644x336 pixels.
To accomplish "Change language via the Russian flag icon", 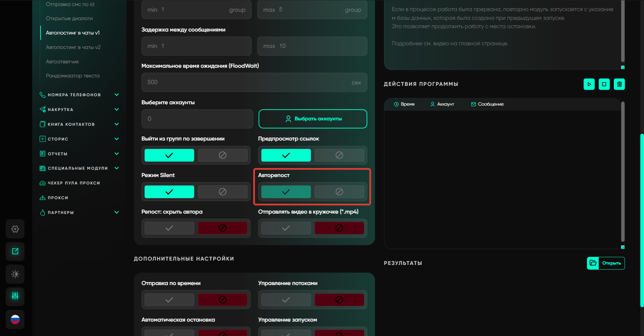I will pos(15,319).
